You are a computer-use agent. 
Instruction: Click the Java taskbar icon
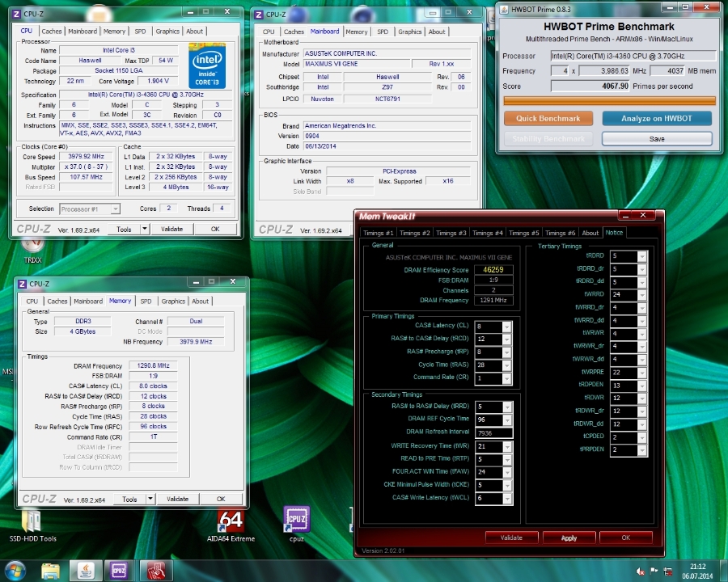(x=86, y=571)
